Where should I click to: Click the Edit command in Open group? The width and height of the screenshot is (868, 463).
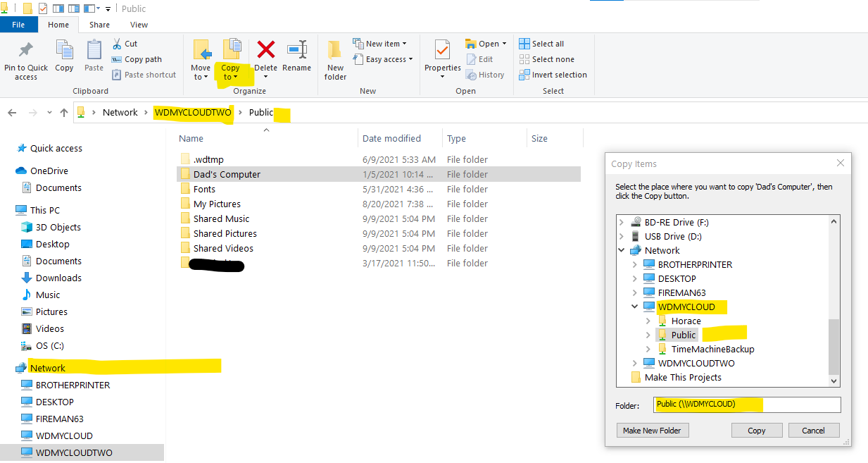coord(479,59)
